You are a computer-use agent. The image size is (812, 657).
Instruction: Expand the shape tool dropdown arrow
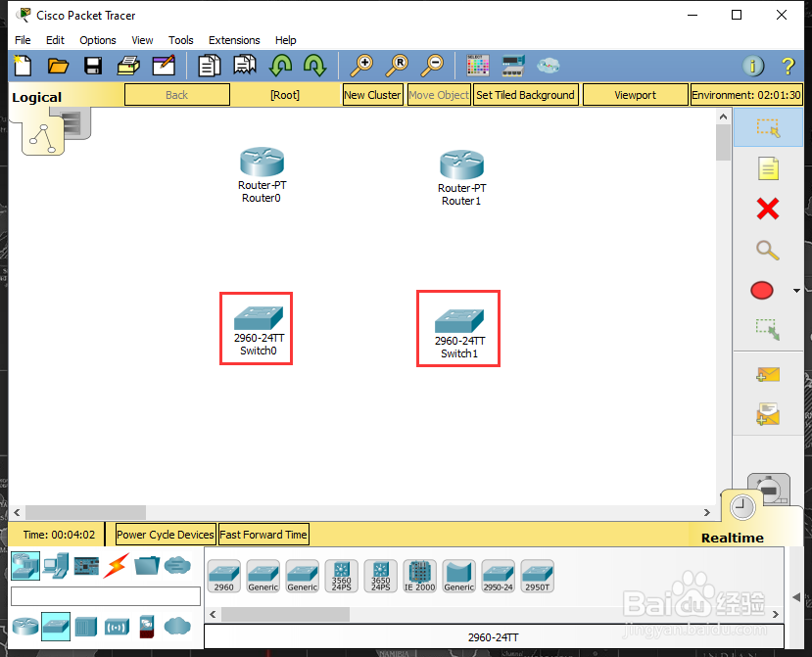point(796,291)
